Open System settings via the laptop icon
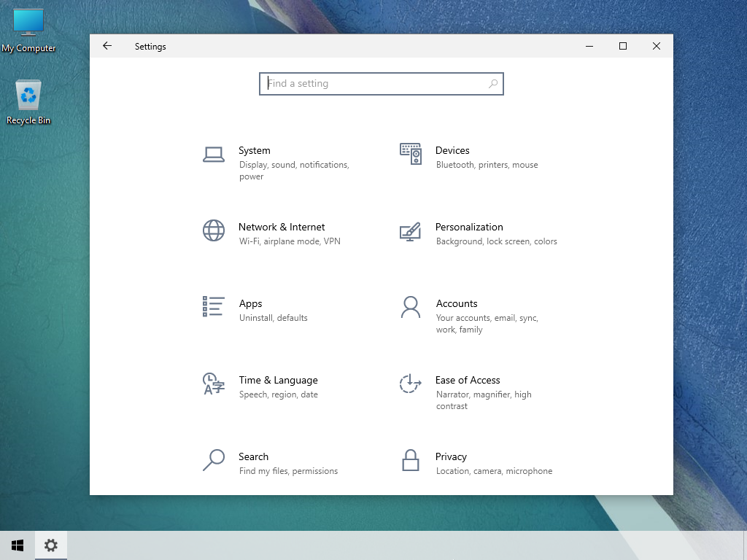The width and height of the screenshot is (747, 560). 213,154
